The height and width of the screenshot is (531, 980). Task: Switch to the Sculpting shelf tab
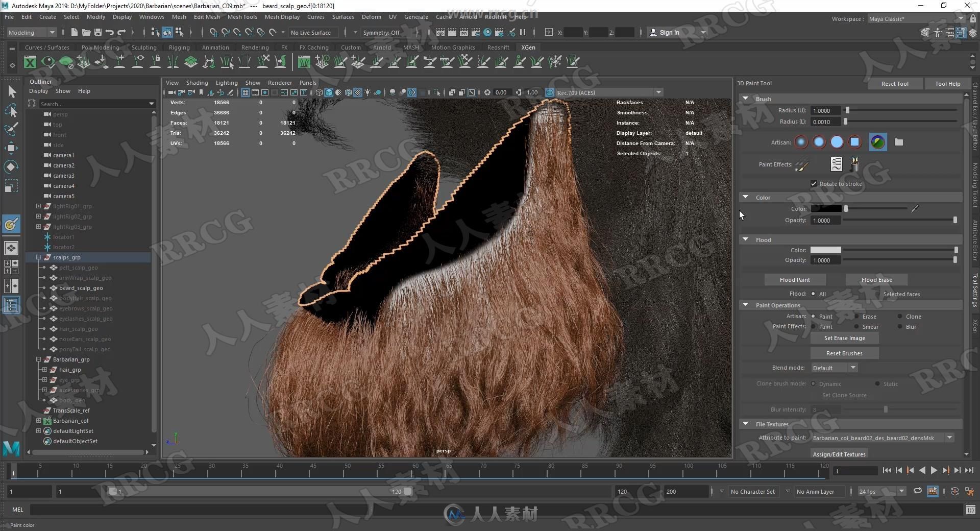[144, 47]
